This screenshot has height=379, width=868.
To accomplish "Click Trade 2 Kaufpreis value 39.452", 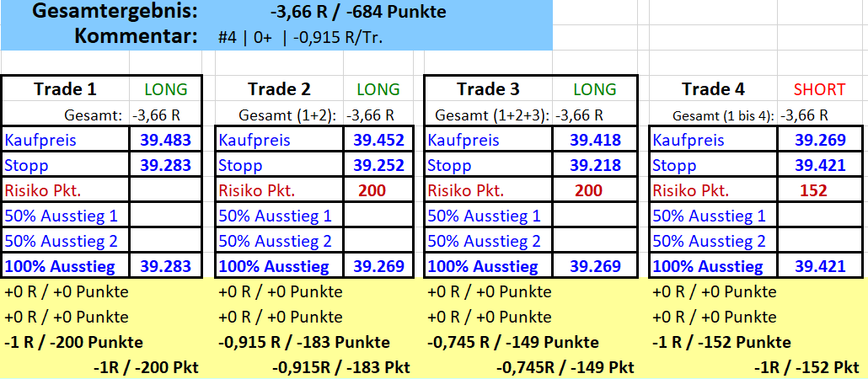I will (x=378, y=141).
